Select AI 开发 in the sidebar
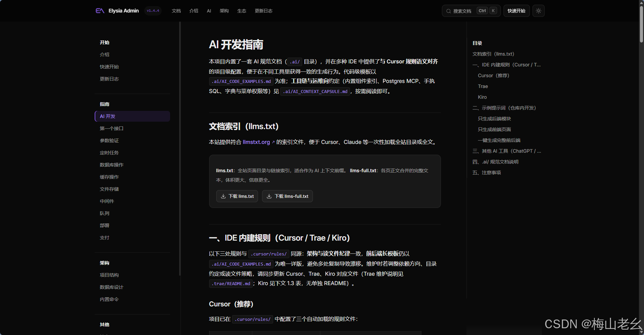 132,116
